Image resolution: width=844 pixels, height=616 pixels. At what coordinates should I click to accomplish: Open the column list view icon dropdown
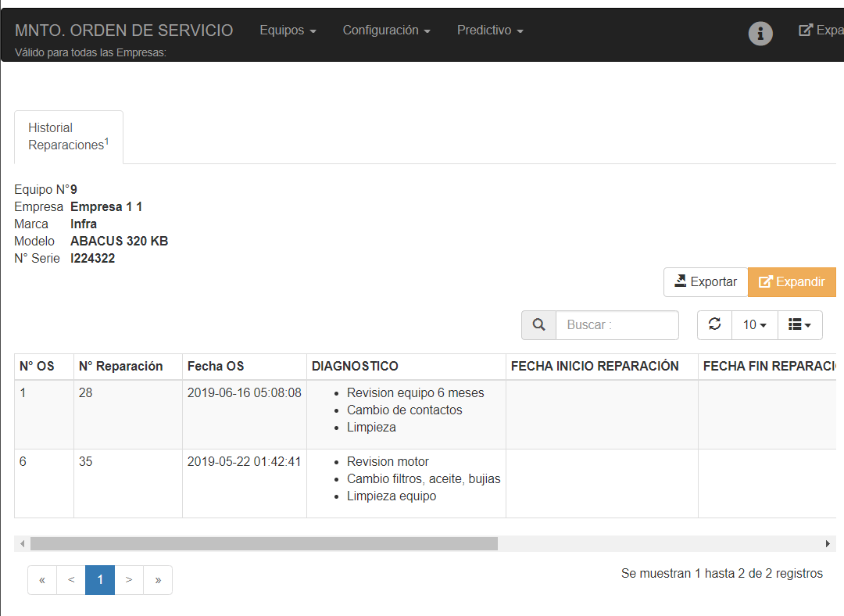pyautogui.click(x=799, y=325)
